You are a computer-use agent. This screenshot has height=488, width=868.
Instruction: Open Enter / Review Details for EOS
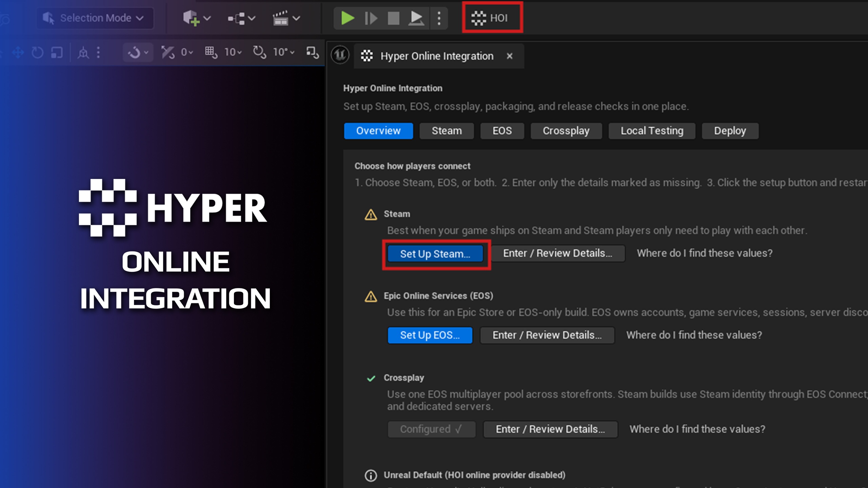coord(547,335)
